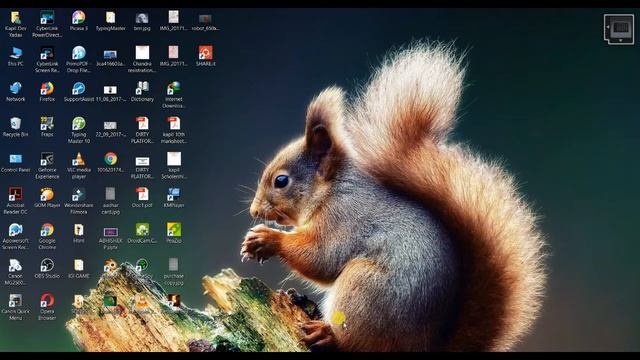Select Apowersoft Screen Recorder shortcut
The height and width of the screenshot is (360, 640).
click(16, 237)
